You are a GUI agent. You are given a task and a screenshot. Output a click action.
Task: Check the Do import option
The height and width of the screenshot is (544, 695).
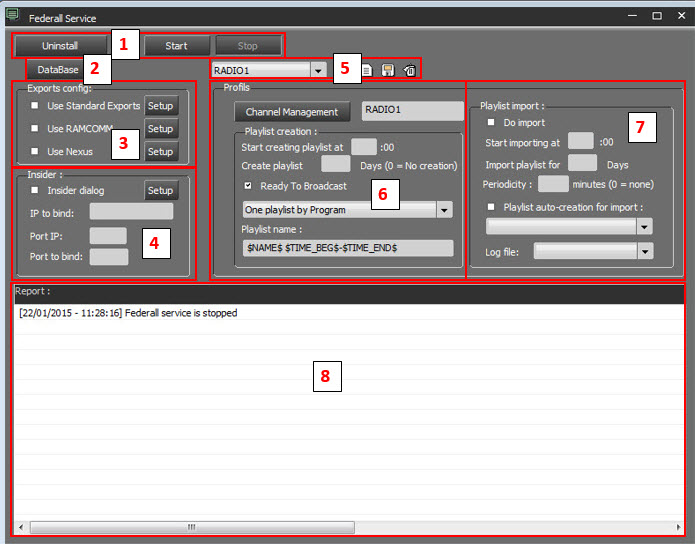pos(491,122)
